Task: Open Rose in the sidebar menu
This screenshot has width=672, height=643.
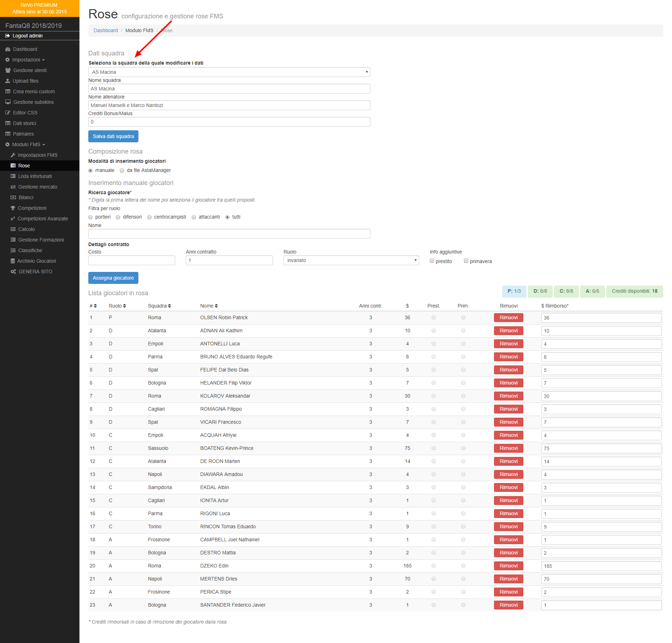Action: (40, 166)
